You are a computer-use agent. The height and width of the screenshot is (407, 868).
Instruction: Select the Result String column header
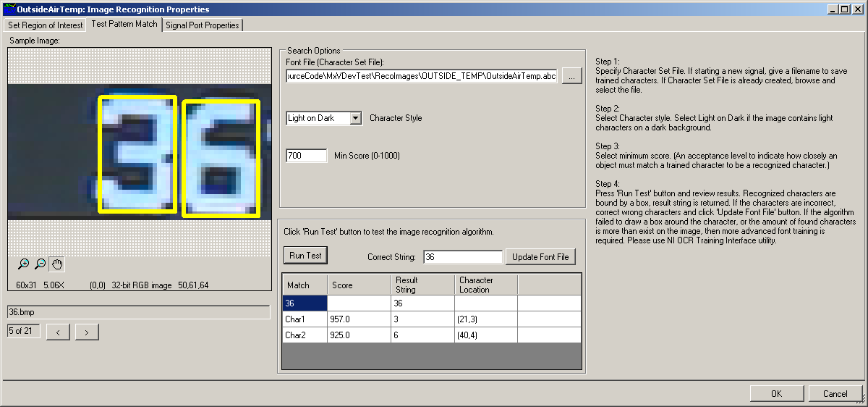422,285
